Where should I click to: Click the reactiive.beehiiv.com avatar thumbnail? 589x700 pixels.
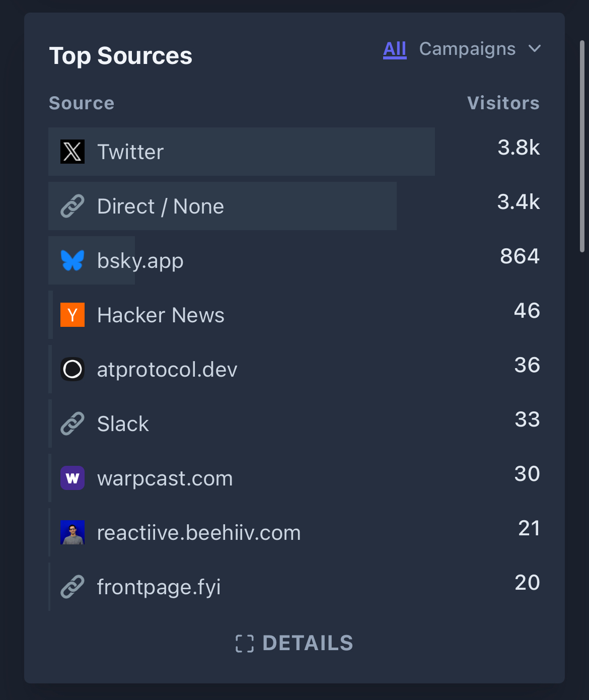pos(72,532)
